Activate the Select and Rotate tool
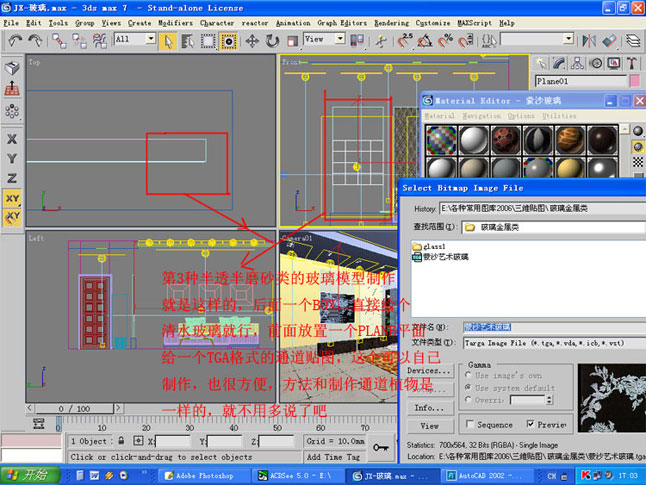 (x=272, y=41)
